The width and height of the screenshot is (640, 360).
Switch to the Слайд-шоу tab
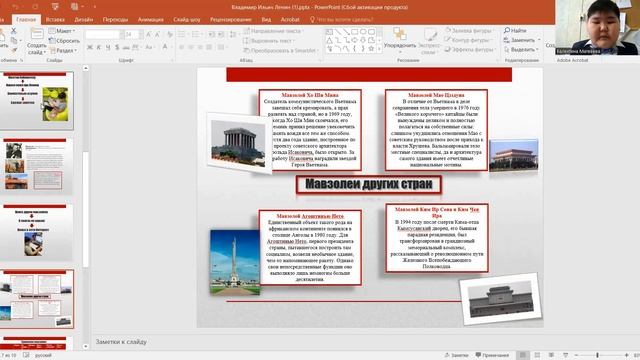(x=187, y=20)
